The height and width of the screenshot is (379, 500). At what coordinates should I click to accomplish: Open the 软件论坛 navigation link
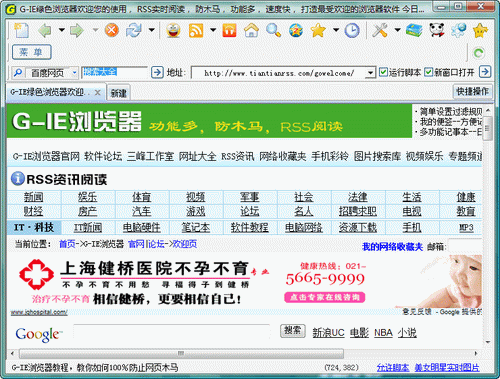tap(103, 156)
